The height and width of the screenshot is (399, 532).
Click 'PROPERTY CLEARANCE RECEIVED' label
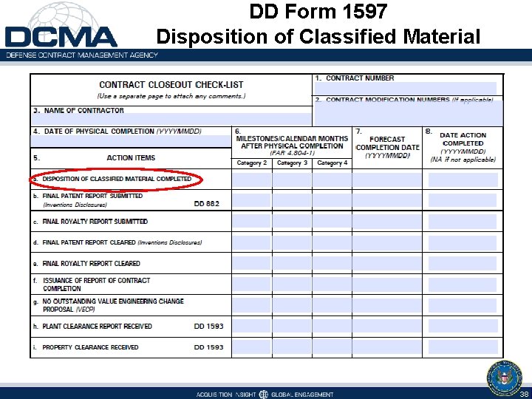point(90,347)
